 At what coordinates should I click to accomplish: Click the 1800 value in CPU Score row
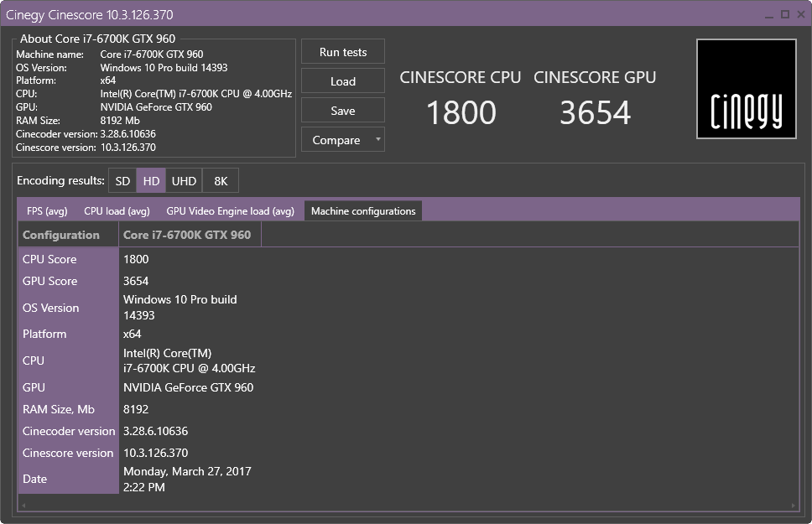(136, 259)
